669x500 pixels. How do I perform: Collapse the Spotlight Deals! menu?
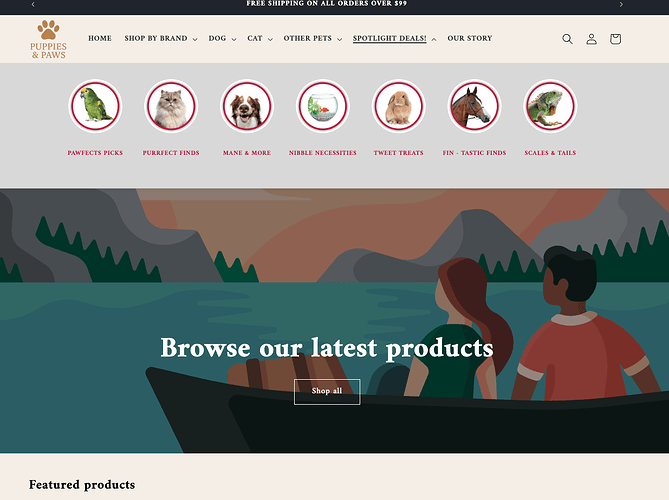coord(394,38)
